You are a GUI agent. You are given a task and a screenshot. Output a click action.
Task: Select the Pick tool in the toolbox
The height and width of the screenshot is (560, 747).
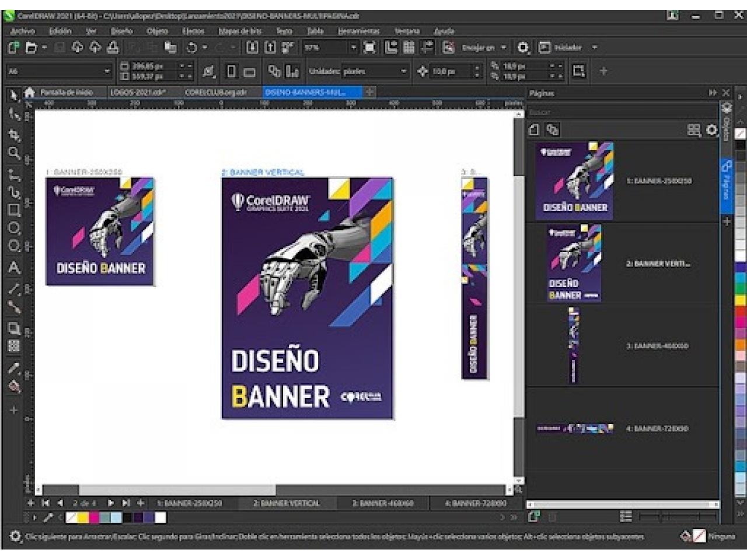coord(13,95)
